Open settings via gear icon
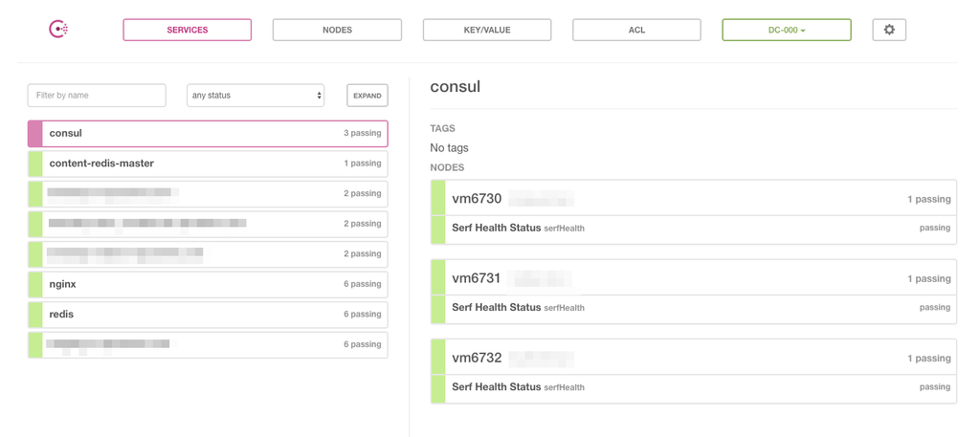 (889, 30)
